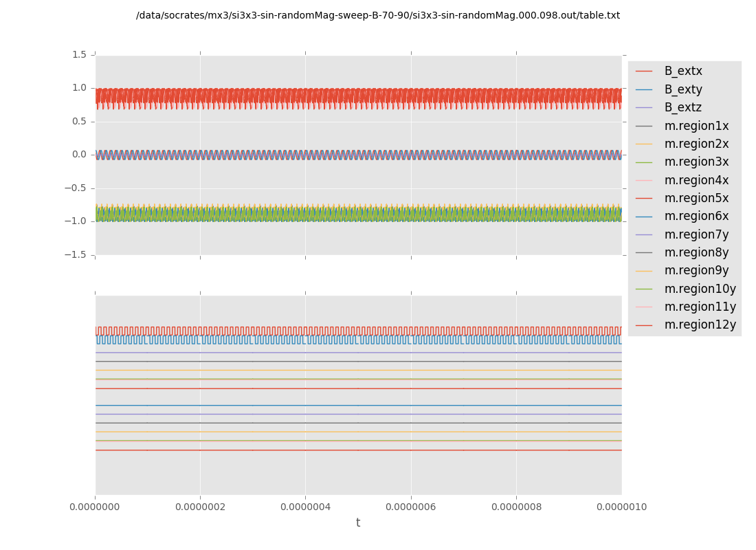
Task: Click the m.region11y legend entry
Action: tap(700, 307)
